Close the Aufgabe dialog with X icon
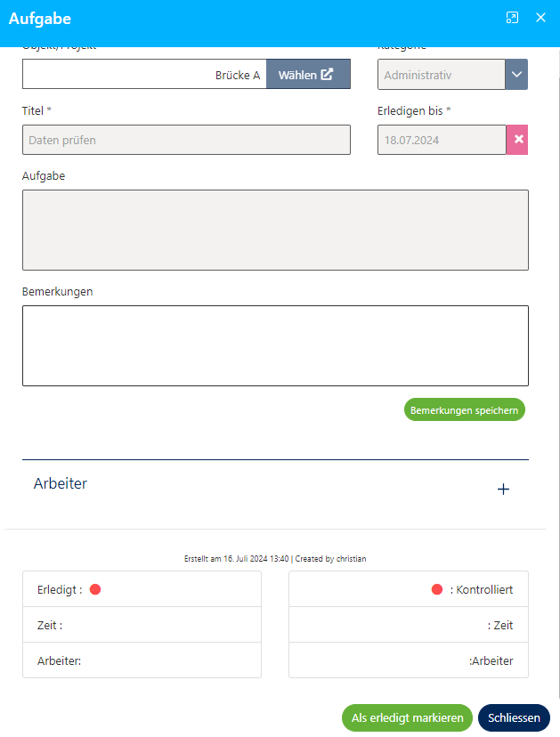The image size is (560, 737). tap(540, 18)
